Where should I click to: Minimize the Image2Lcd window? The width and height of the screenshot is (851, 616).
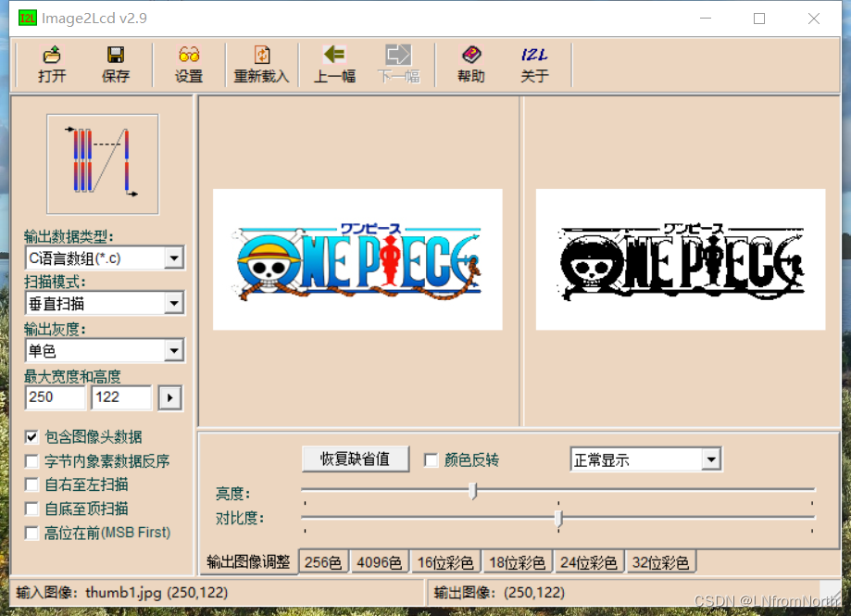[706, 19]
